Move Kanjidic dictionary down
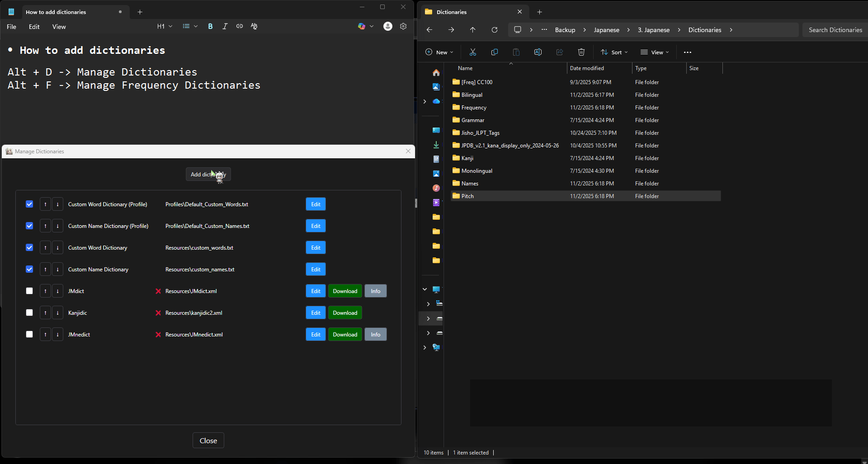The height and width of the screenshot is (464, 868). [x=57, y=313]
